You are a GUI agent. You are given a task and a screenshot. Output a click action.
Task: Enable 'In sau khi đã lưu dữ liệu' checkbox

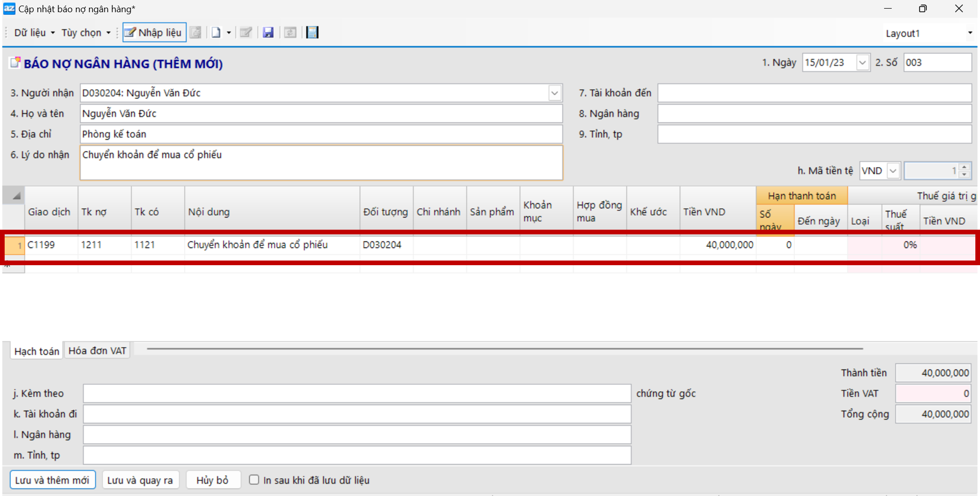254,480
